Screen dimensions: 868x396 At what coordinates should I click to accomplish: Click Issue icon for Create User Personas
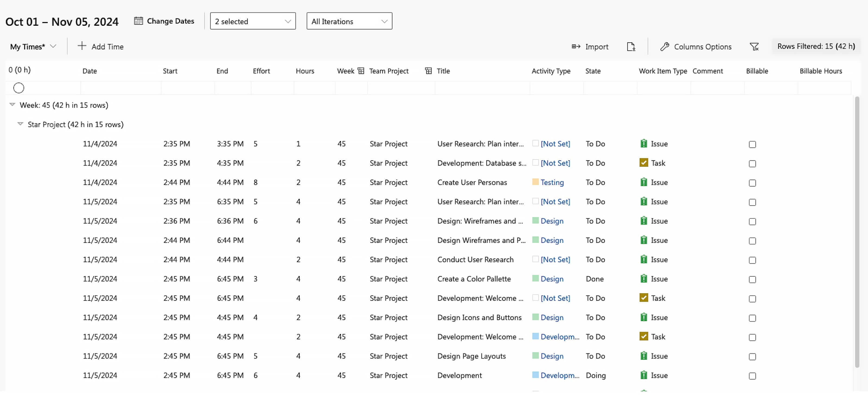pos(644,182)
